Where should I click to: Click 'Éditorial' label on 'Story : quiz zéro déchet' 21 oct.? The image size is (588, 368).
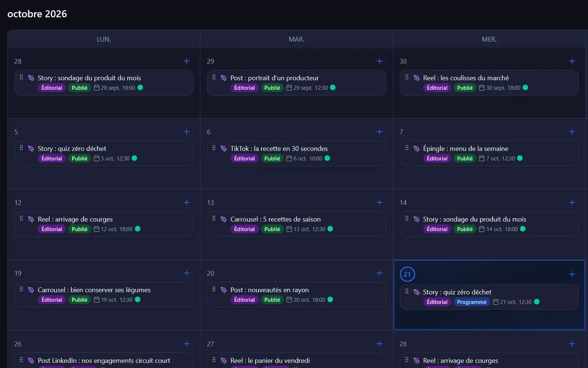pos(437,302)
